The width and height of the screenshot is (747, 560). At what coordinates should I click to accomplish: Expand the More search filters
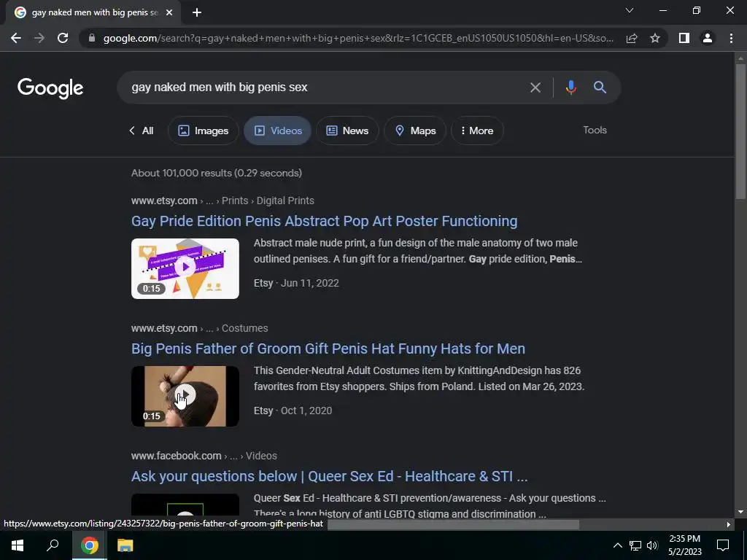(x=477, y=131)
